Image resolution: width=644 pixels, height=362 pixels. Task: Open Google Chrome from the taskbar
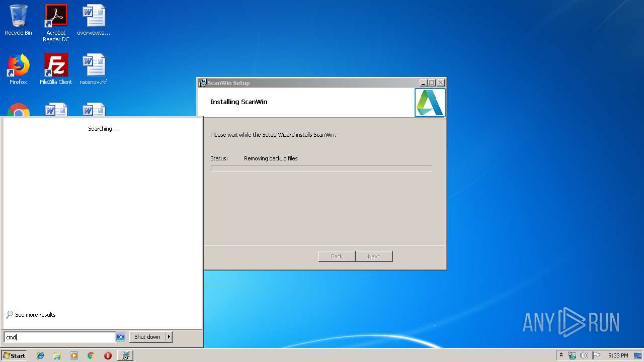(91, 355)
